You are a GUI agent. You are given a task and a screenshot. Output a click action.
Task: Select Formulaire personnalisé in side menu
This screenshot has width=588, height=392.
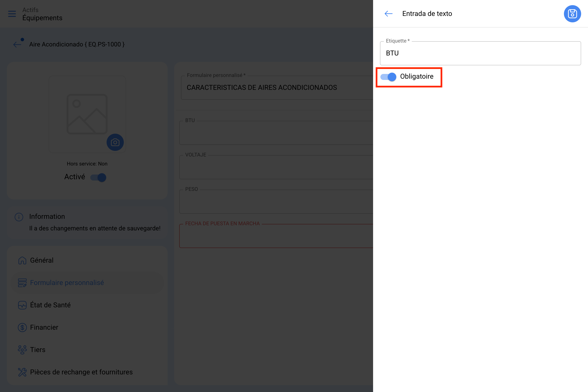[87, 283]
